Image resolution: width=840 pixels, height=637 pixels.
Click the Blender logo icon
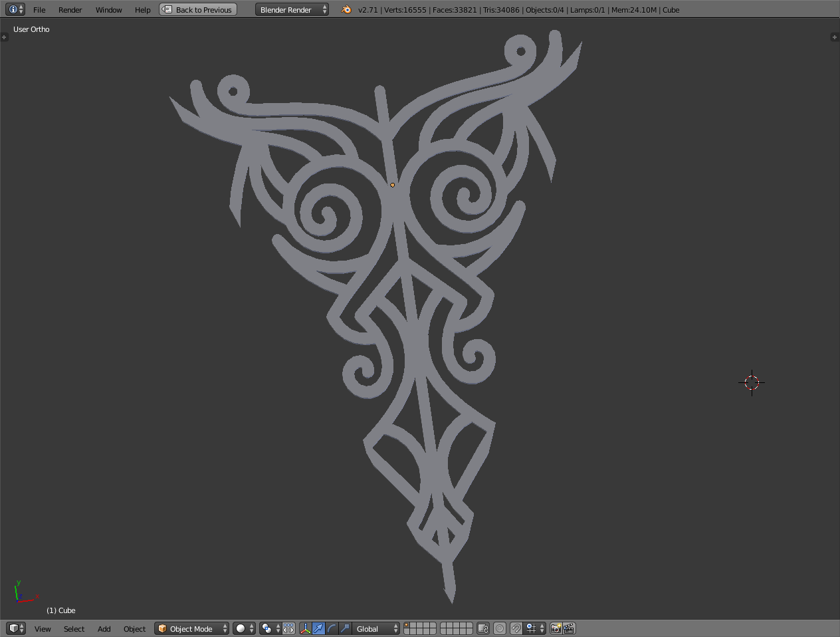pos(346,10)
